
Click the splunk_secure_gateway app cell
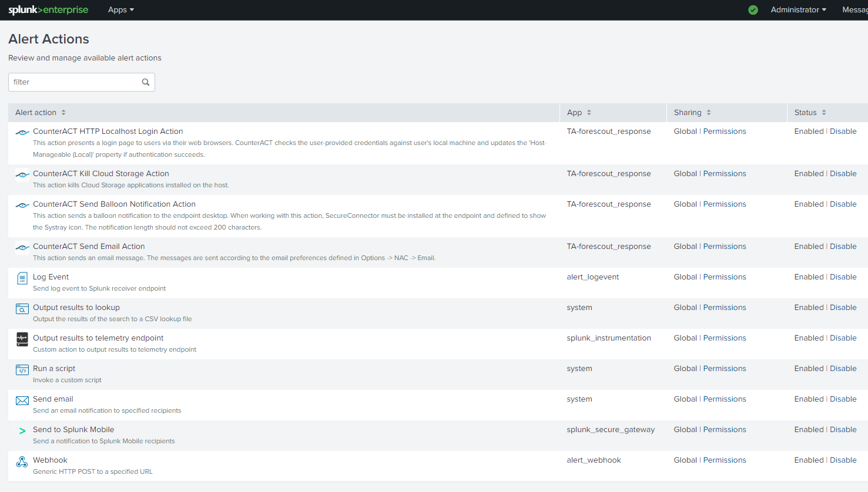(x=611, y=430)
